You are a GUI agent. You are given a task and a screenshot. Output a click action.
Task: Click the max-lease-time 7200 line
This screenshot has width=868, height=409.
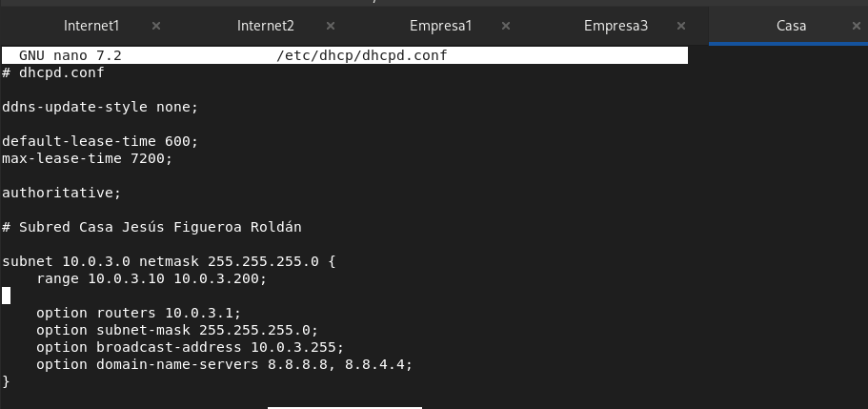tap(87, 158)
